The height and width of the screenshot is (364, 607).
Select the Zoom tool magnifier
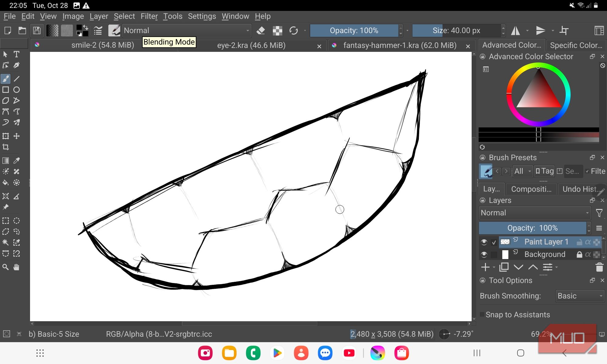pos(5,267)
